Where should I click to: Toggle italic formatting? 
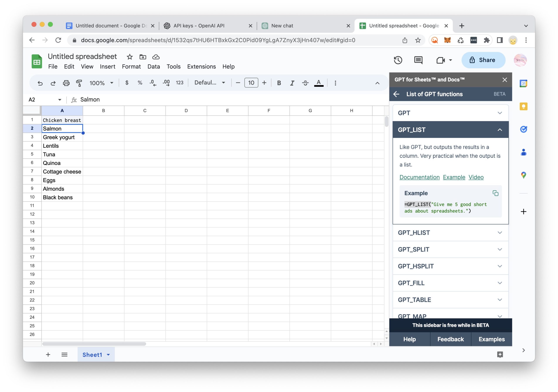click(292, 83)
